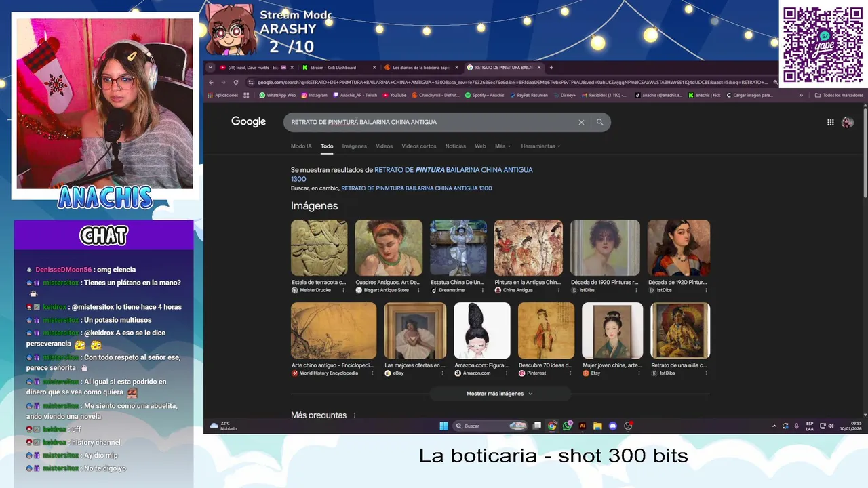This screenshot has height=488, width=868.
Task: Open Amazon.com: Figura image thumbnail
Action: (481, 331)
